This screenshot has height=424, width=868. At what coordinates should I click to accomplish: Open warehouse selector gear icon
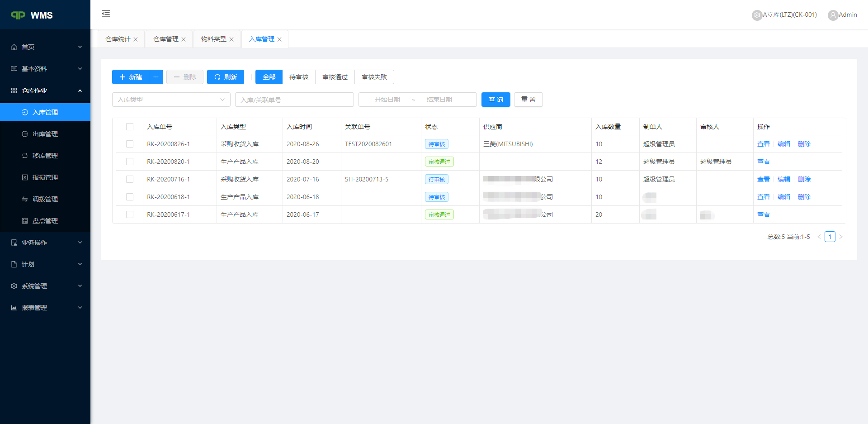click(757, 15)
